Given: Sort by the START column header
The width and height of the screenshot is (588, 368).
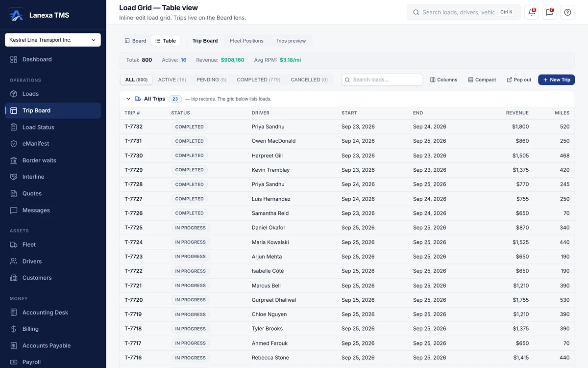Looking at the screenshot, I should (349, 113).
